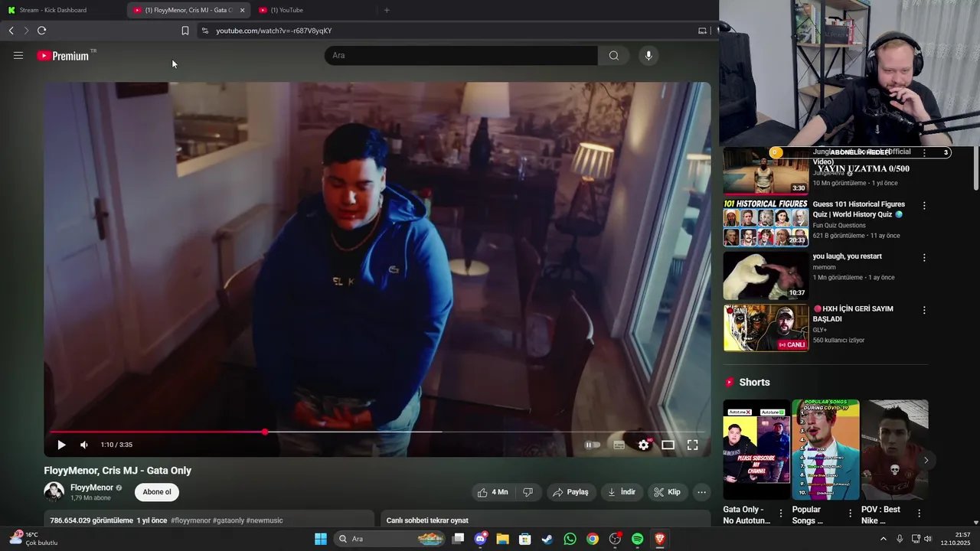The width and height of the screenshot is (980, 551).
Task: Go forward in the browser
Action: [26, 31]
